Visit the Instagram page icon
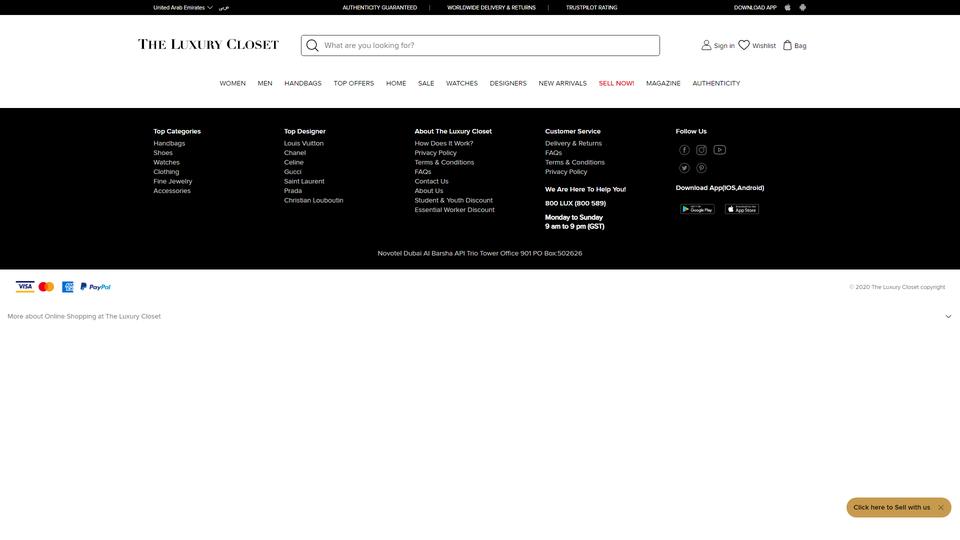This screenshot has height=540, width=960. click(702, 150)
